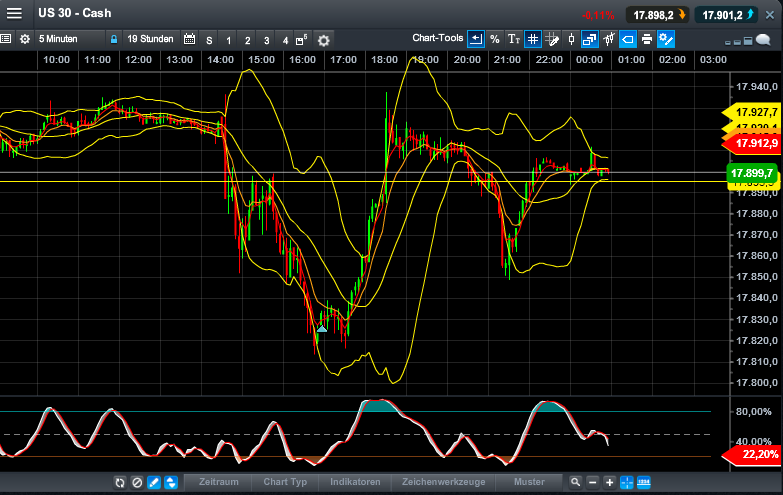Select the single candlestick tool
Screen dimensions: 783x495
coord(571,39)
